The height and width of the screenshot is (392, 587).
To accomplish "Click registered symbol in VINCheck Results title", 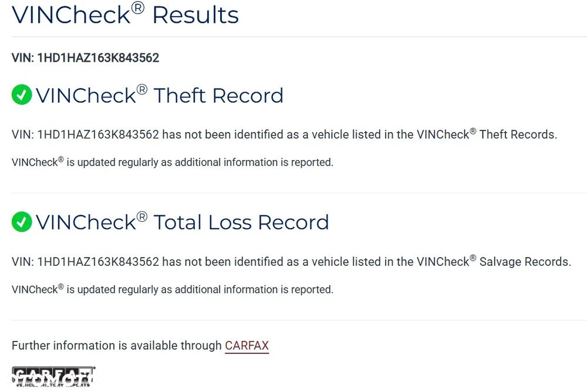I will tap(137, 8).
